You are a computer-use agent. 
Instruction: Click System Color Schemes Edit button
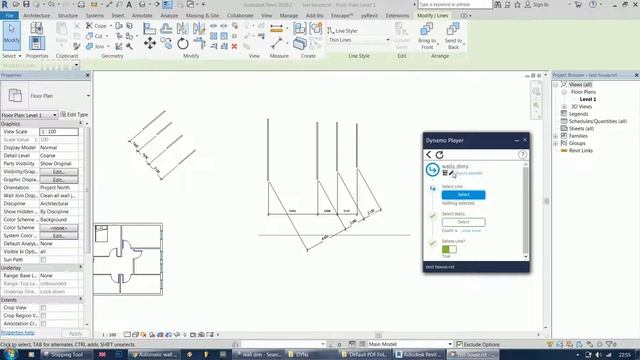pyautogui.click(x=59, y=236)
